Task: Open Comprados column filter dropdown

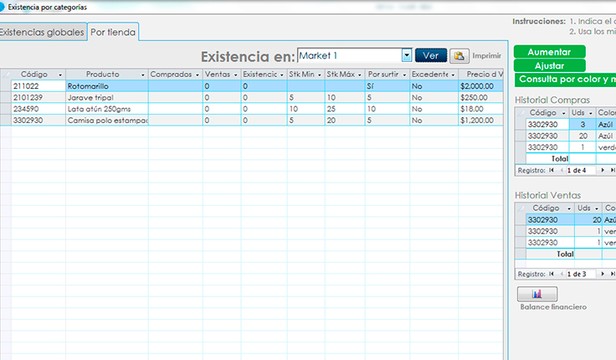Action: point(197,75)
